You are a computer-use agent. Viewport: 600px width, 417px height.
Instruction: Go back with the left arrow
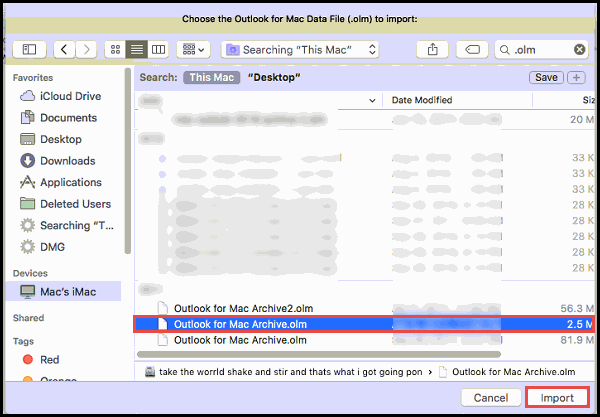point(64,50)
